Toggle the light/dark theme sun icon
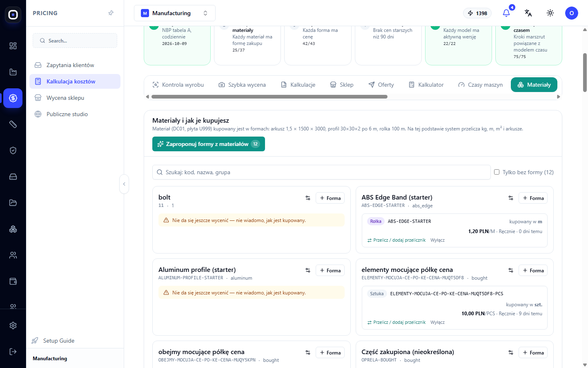Image resolution: width=588 pixels, height=368 pixels. coord(550,13)
